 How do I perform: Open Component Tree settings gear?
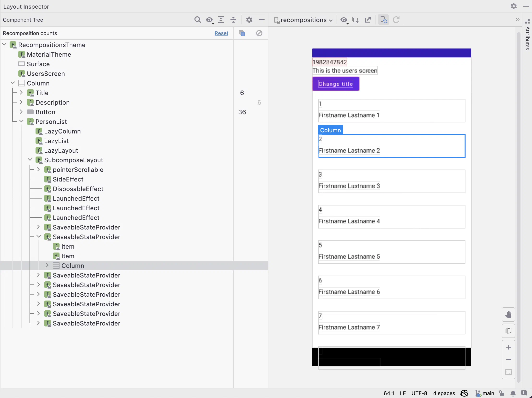(249, 20)
